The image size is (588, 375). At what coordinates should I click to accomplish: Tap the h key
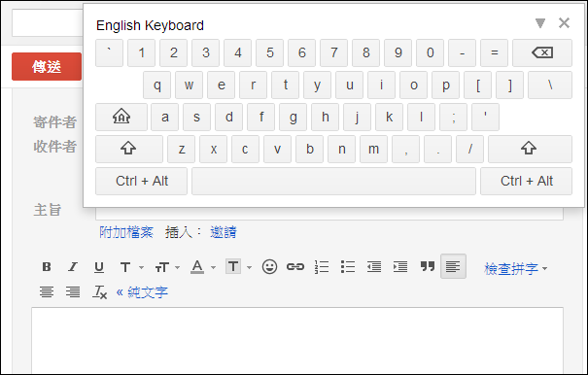pyautogui.click(x=326, y=117)
